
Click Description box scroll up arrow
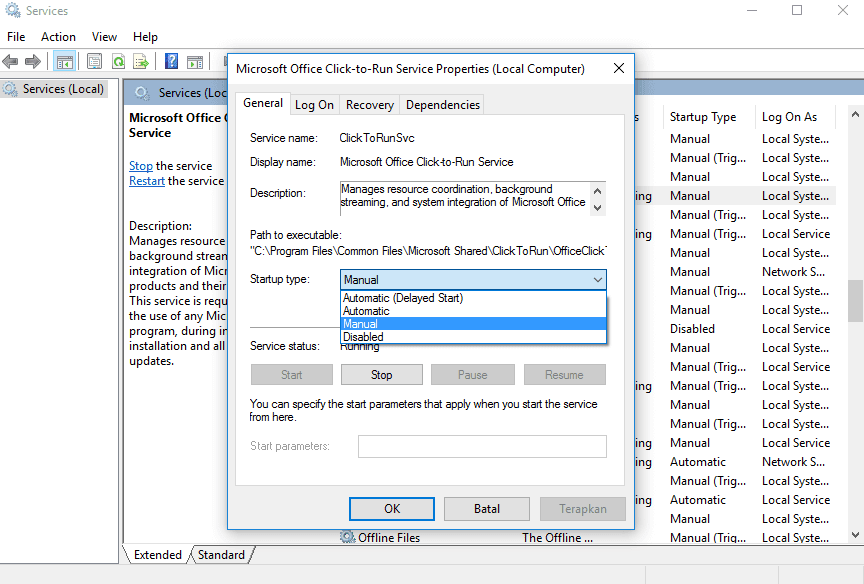coord(597,191)
